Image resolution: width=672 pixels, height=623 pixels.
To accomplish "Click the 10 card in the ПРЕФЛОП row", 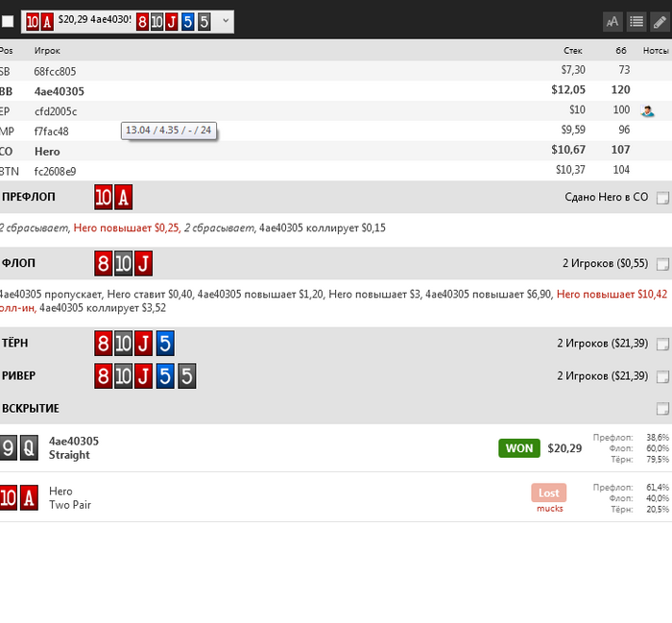I will tap(104, 197).
